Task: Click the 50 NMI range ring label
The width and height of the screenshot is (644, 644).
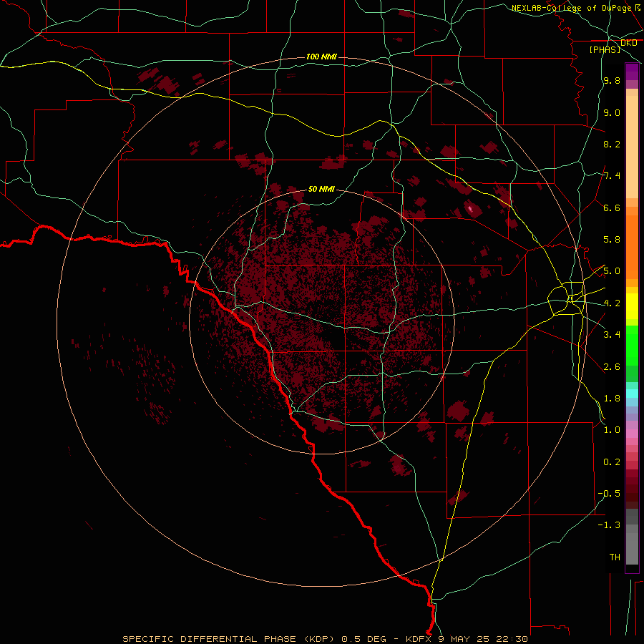Action: (321, 189)
